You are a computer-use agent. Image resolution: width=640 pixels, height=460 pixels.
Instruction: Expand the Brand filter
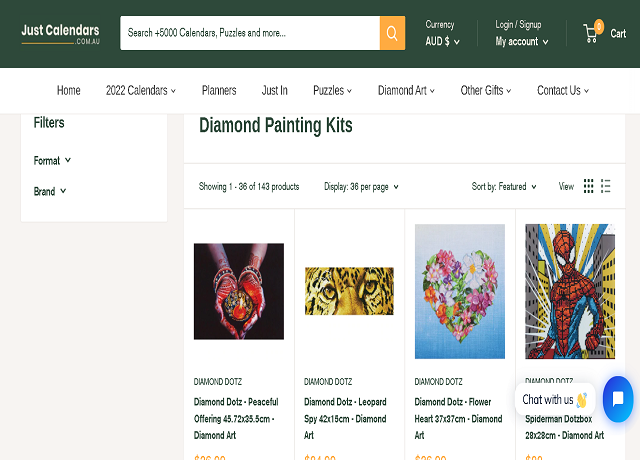50,191
